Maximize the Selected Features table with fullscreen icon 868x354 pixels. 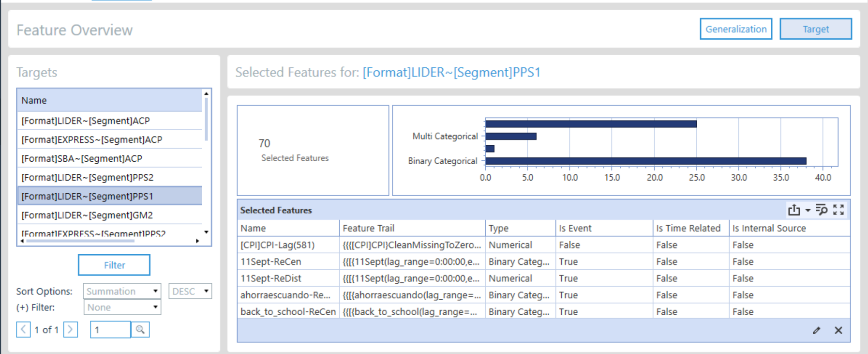click(x=838, y=210)
